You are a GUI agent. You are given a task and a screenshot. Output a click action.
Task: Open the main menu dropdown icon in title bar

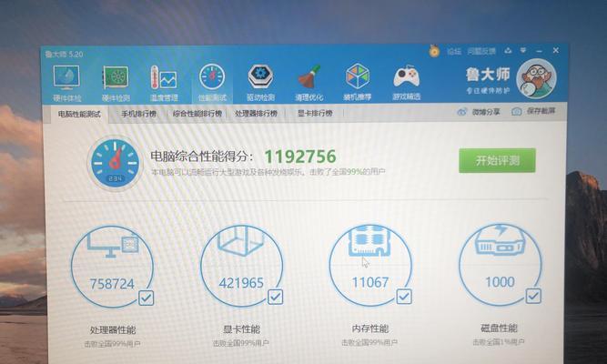click(x=523, y=50)
